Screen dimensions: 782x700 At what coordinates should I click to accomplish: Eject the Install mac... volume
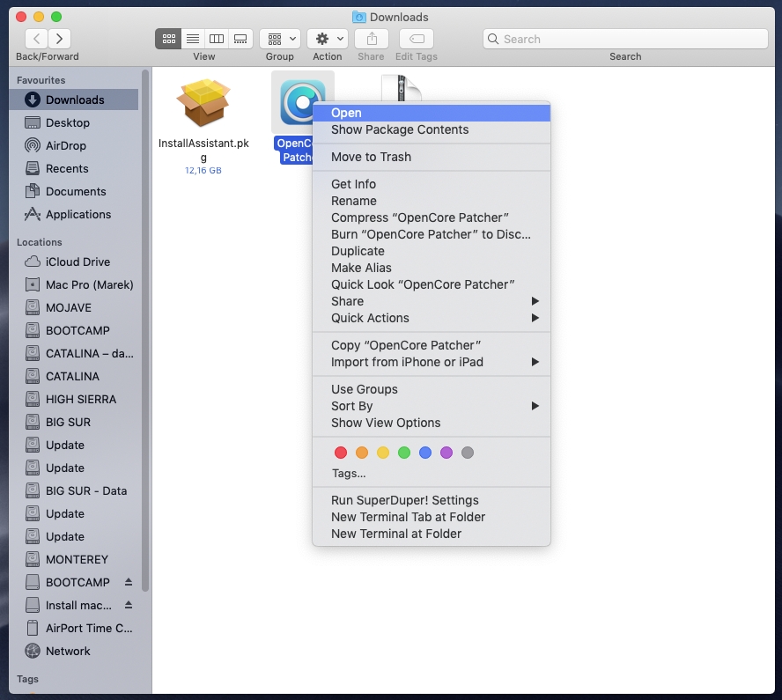coord(129,605)
